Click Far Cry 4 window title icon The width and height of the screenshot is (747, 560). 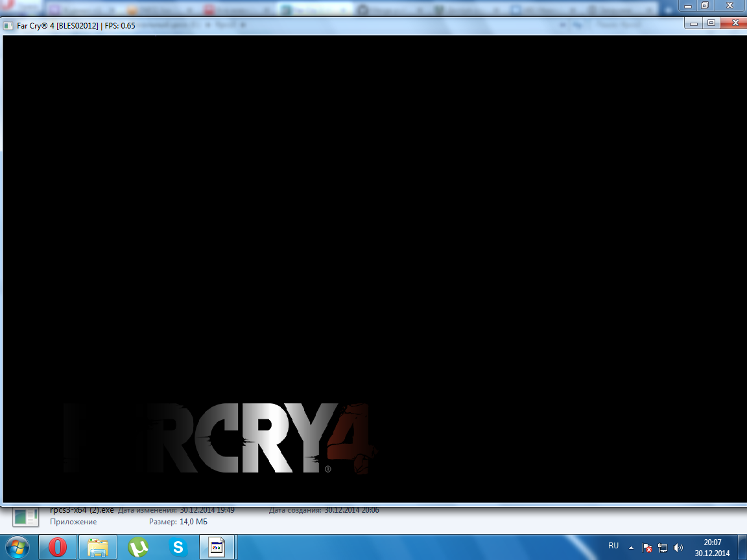click(x=8, y=26)
